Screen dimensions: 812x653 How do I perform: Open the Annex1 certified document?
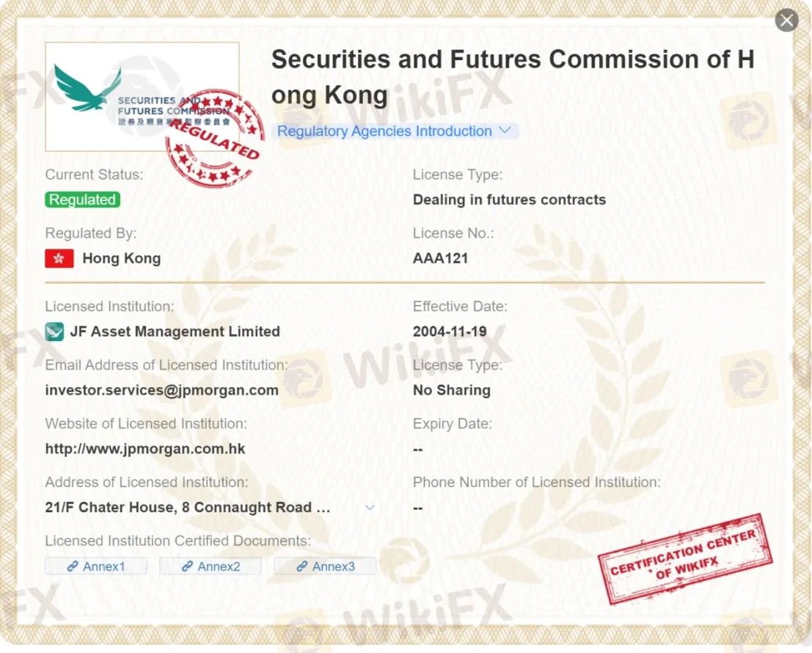tap(96, 566)
